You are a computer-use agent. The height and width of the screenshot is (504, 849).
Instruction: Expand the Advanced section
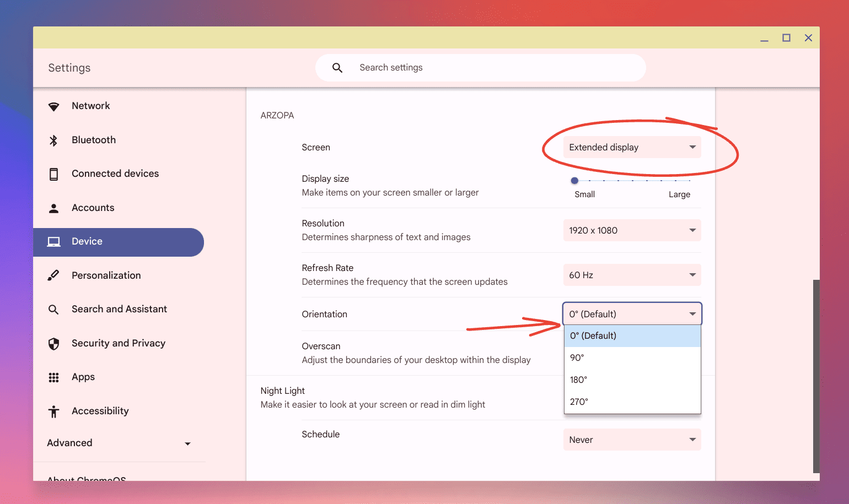click(119, 443)
